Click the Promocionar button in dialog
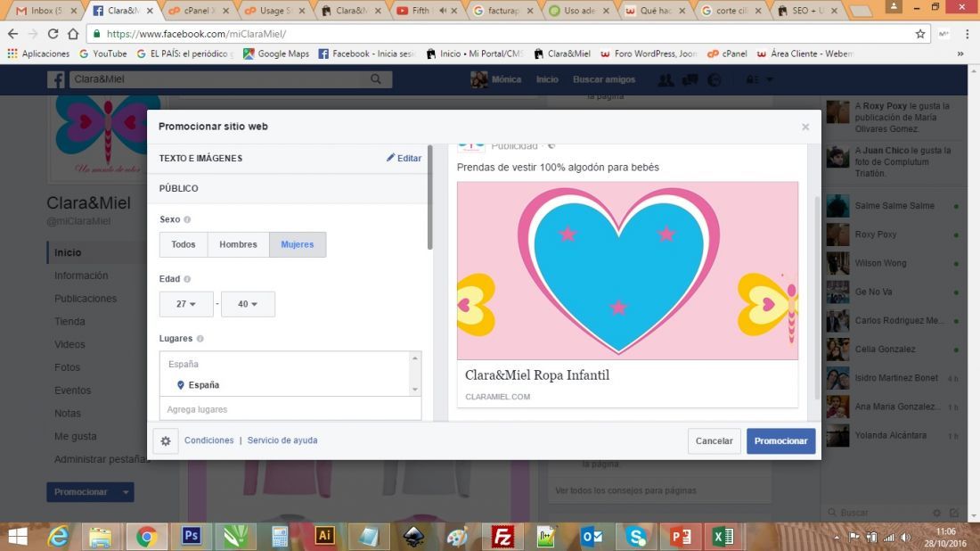This screenshot has width=980, height=551. [780, 441]
